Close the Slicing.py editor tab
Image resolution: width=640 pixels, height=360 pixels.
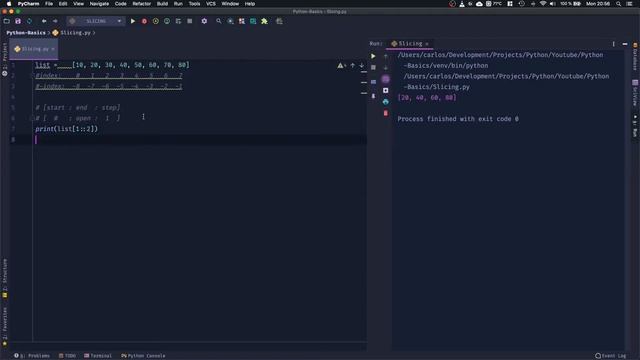53,49
